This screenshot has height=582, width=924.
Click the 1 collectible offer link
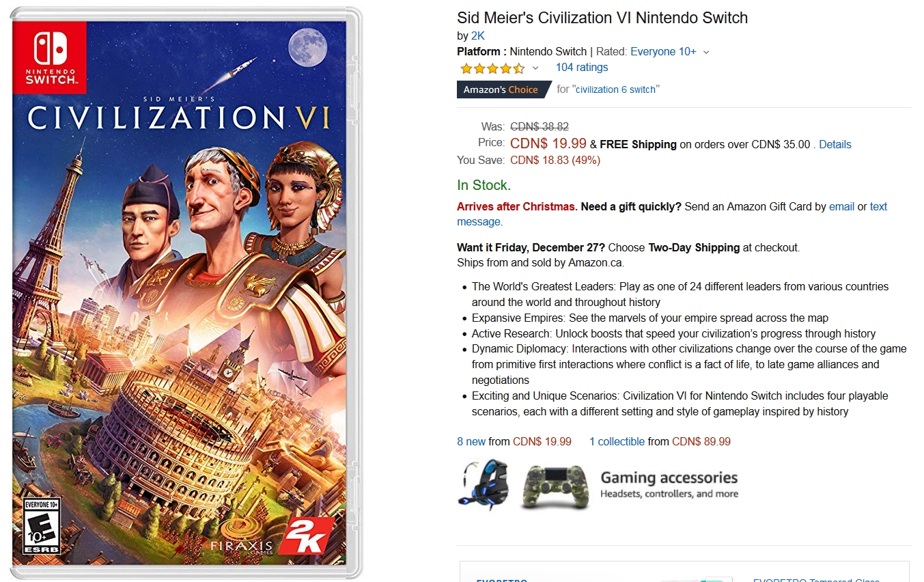[x=617, y=441]
